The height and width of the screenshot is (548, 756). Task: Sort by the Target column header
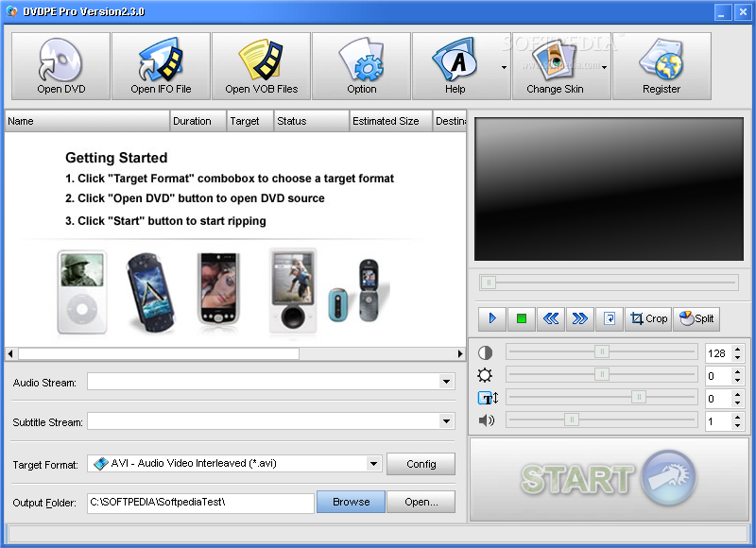click(250, 121)
